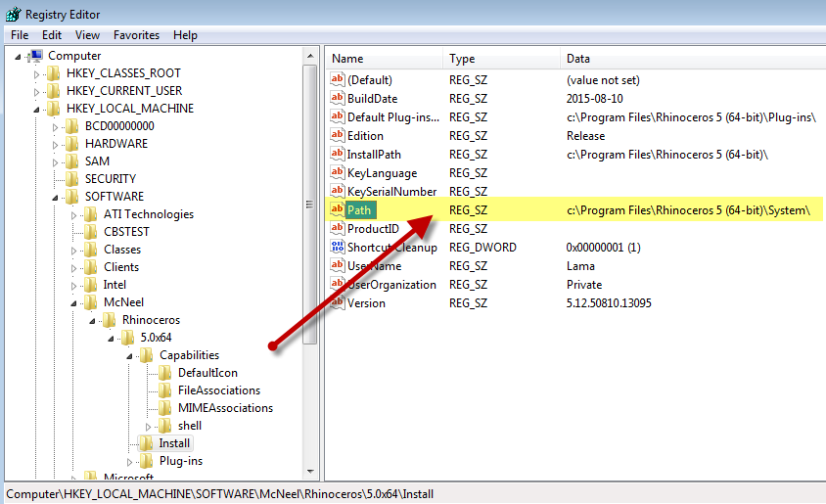Click the Install folder icon
The height and width of the screenshot is (504, 826).
click(147, 443)
